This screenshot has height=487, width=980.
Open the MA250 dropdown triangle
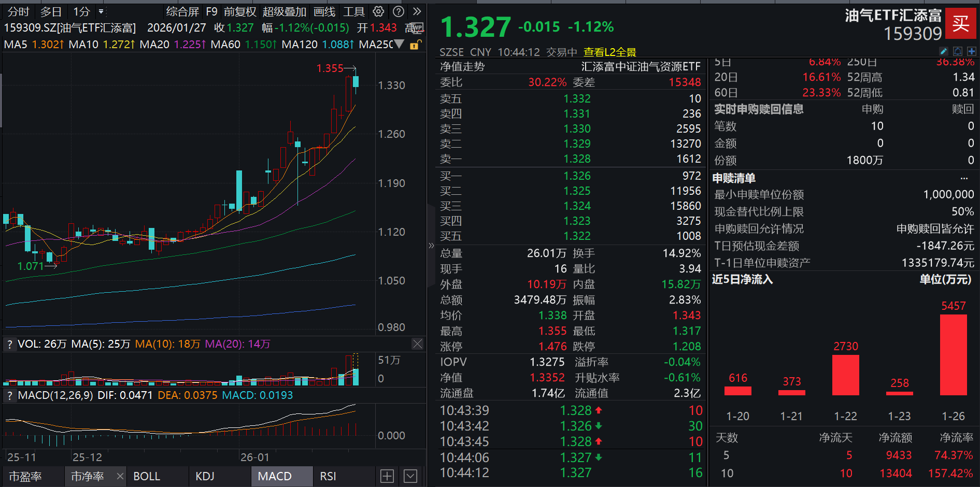(x=398, y=45)
